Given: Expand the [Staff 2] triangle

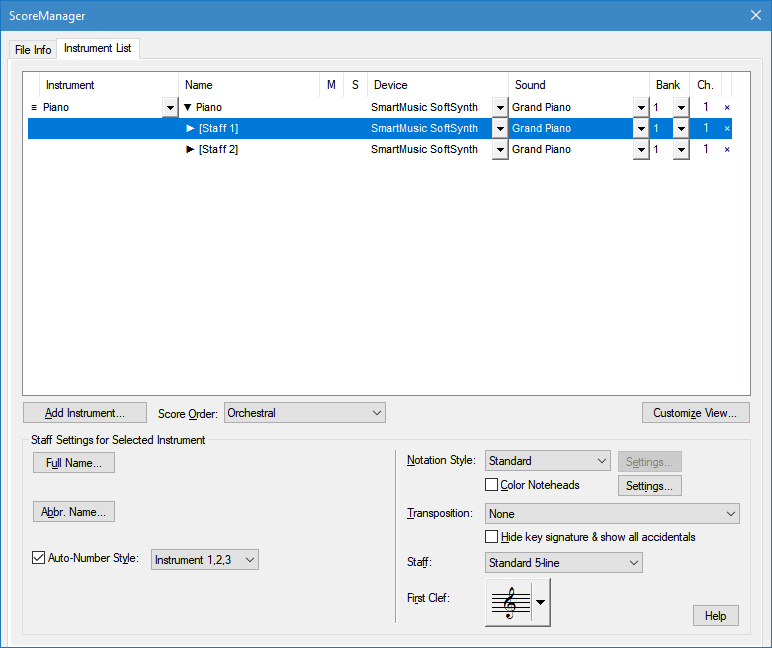Looking at the screenshot, I should pos(191,149).
